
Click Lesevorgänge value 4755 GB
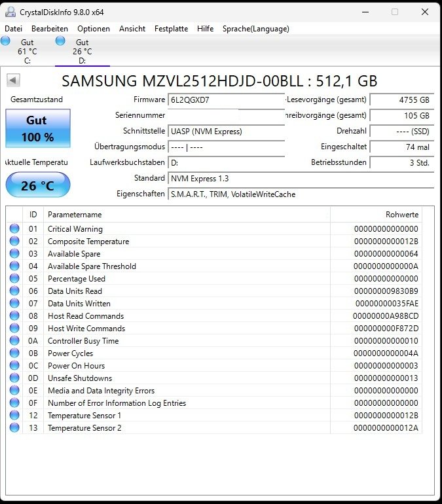(x=402, y=100)
